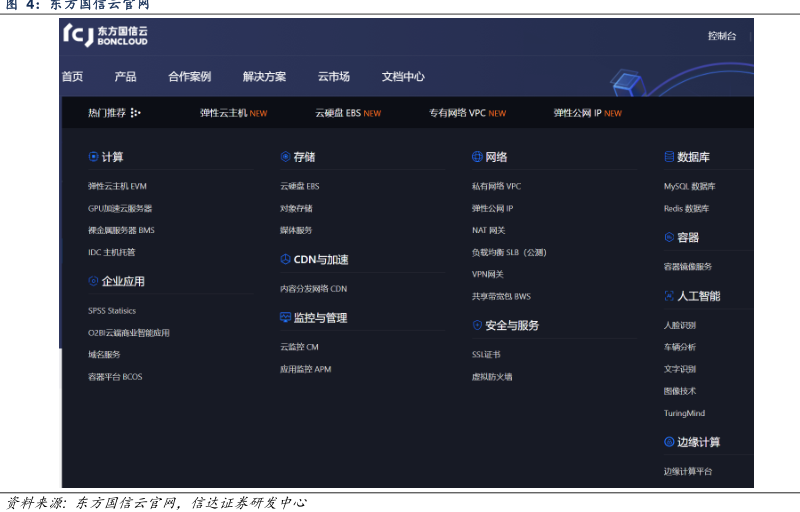The image size is (800, 512).
Task: Click the CDN与加速 category icon
Action: [x=285, y=260]
